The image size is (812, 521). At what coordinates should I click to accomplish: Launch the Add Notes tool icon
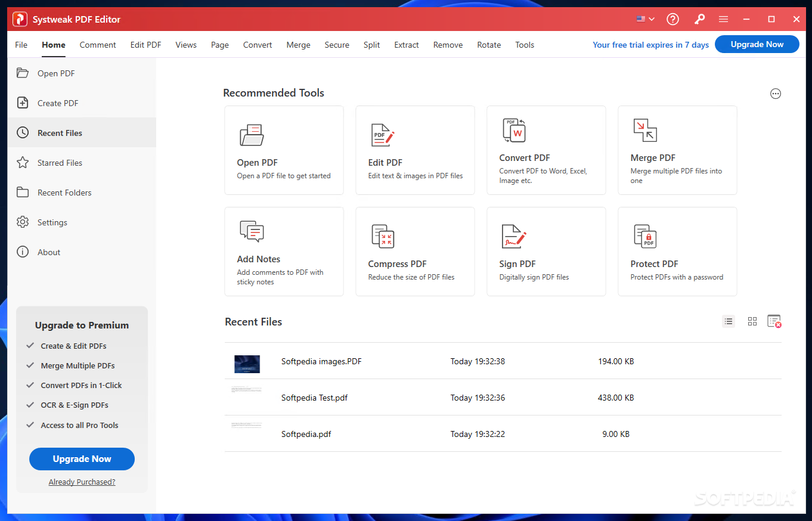point(252,231)
